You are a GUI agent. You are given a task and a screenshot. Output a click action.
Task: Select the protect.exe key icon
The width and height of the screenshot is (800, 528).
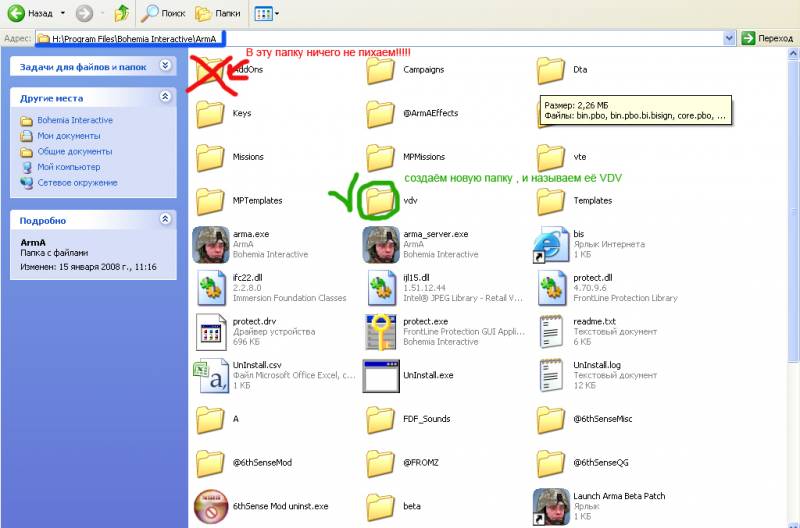381,332
